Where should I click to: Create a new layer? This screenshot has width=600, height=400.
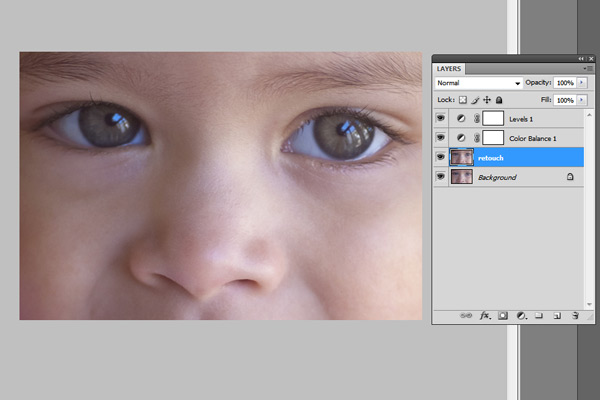click(557, 316)
